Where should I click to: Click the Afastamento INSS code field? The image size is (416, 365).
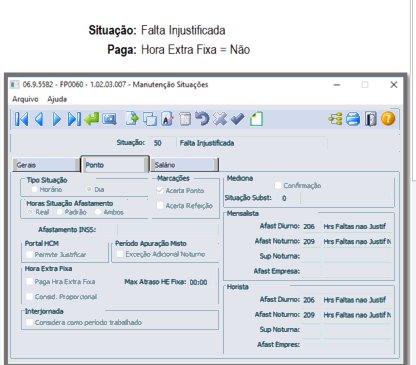coord(108,230)
